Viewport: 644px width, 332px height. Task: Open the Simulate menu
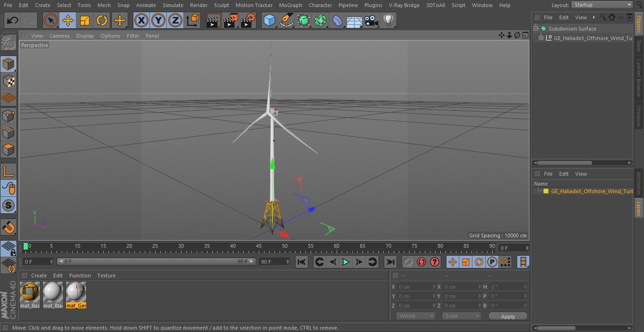pyautogui.click(x=173, y=5)
